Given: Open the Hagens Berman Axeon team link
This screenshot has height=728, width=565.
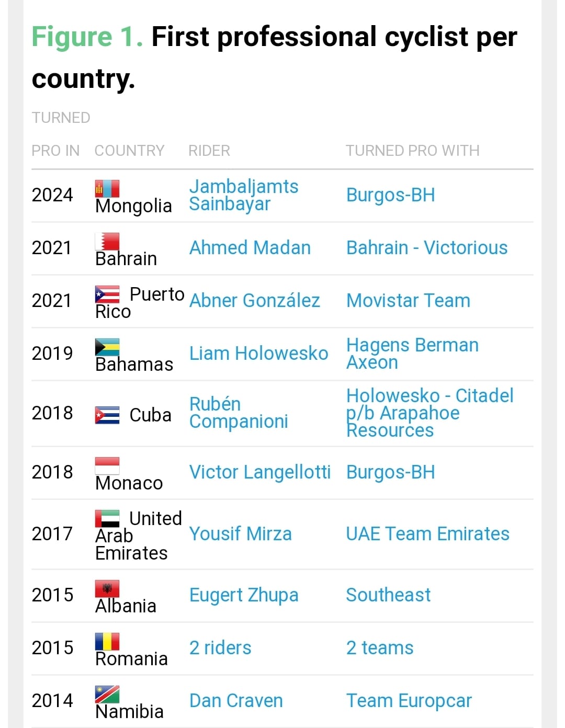Looking at the screenshot, I should [x=412, y=354].
